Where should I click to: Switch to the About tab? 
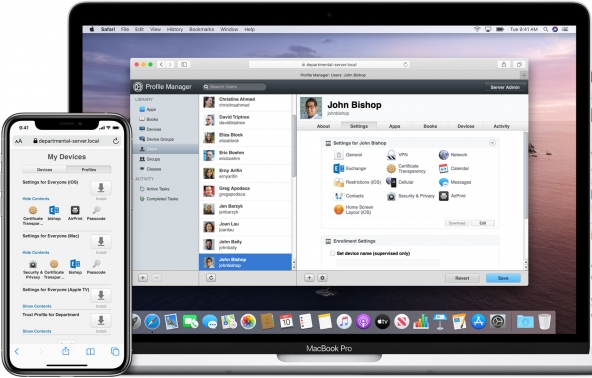[323, 126]
